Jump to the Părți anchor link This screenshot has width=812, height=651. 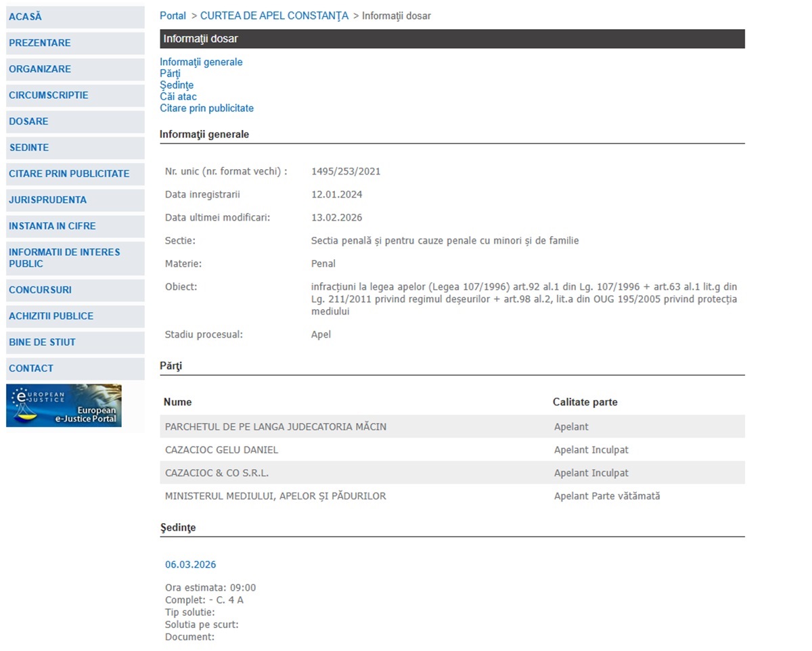point(170,74)
